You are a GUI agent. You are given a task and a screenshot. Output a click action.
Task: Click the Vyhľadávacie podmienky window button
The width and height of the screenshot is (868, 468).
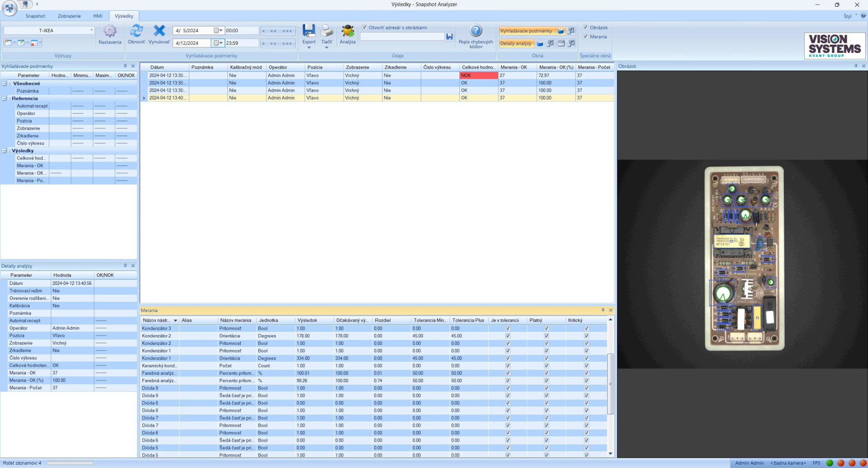(526, 31)
